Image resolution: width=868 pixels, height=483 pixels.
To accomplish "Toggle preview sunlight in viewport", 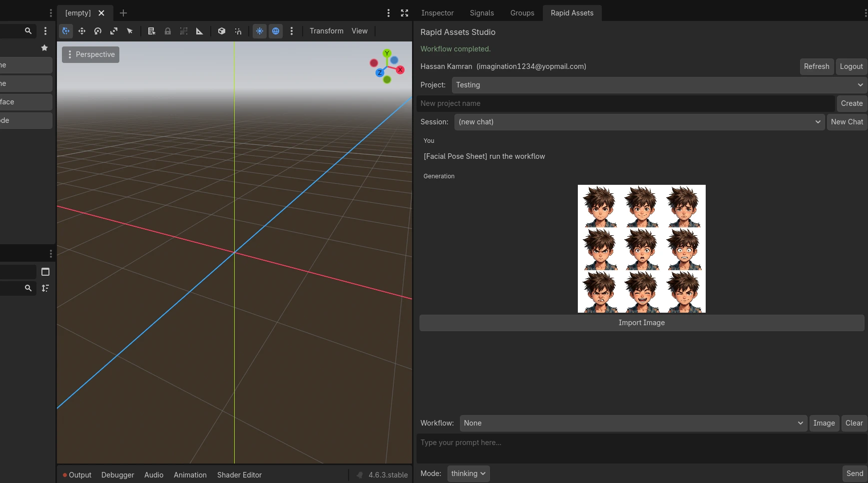I will [x=260, y=31].
